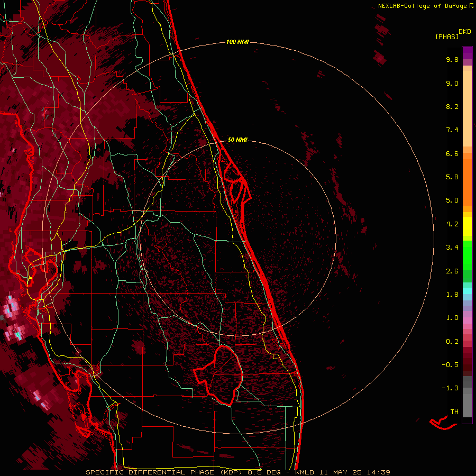This screenshot has height=476, width=476.
Task: Click the "[PHAS]" legend unit label
Action: [x=447, y=36]
